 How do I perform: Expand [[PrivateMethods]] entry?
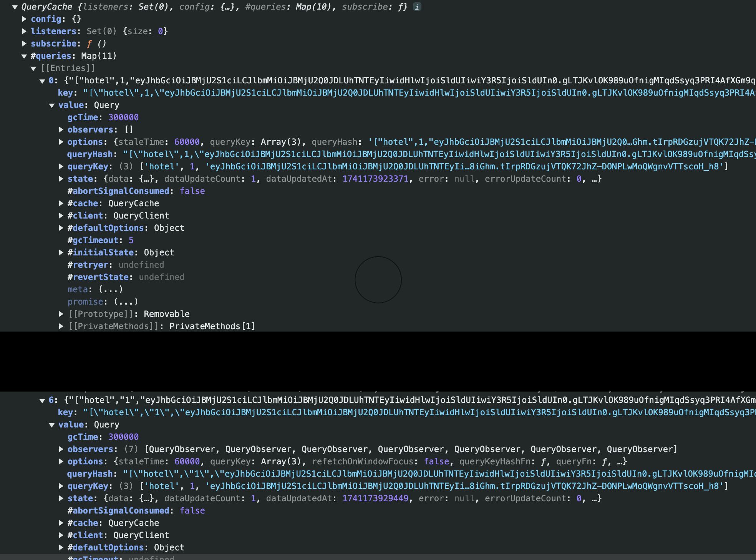(x=61, y=326)
